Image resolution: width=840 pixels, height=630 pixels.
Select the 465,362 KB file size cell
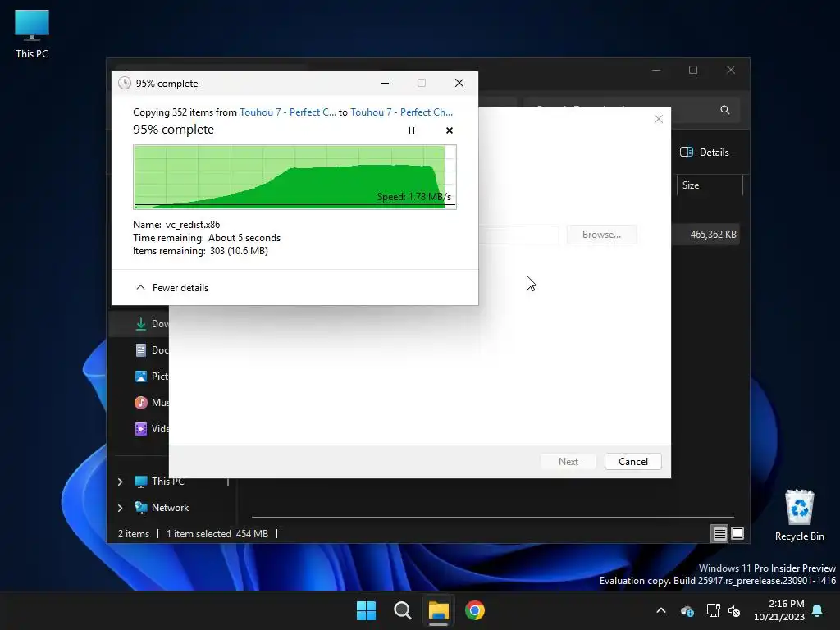click(713, 235)
